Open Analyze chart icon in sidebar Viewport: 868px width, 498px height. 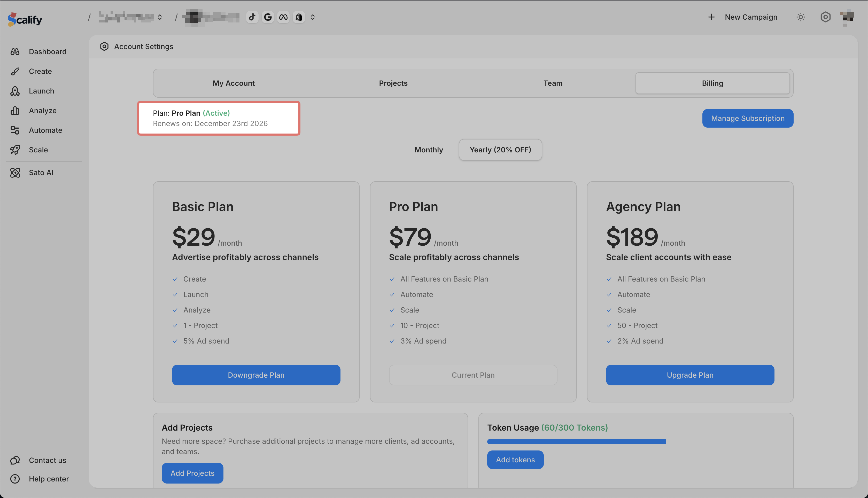point(15,111)
